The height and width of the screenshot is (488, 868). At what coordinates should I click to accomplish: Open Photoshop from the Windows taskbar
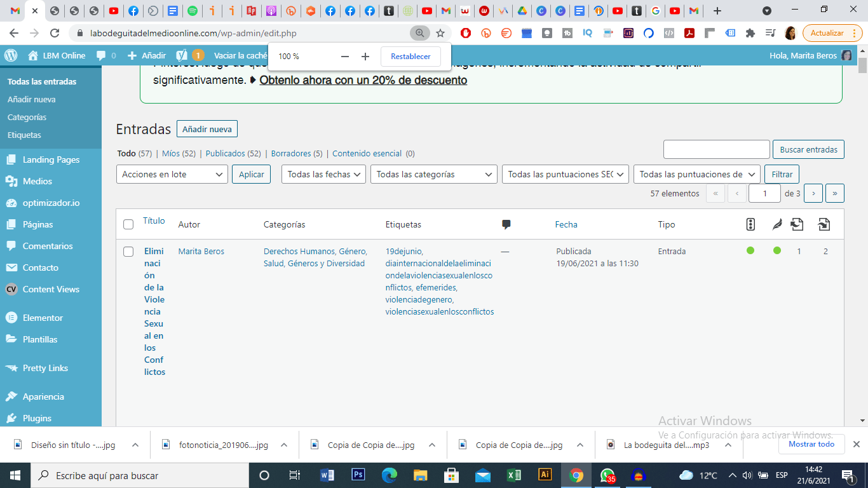pos(358,475)
